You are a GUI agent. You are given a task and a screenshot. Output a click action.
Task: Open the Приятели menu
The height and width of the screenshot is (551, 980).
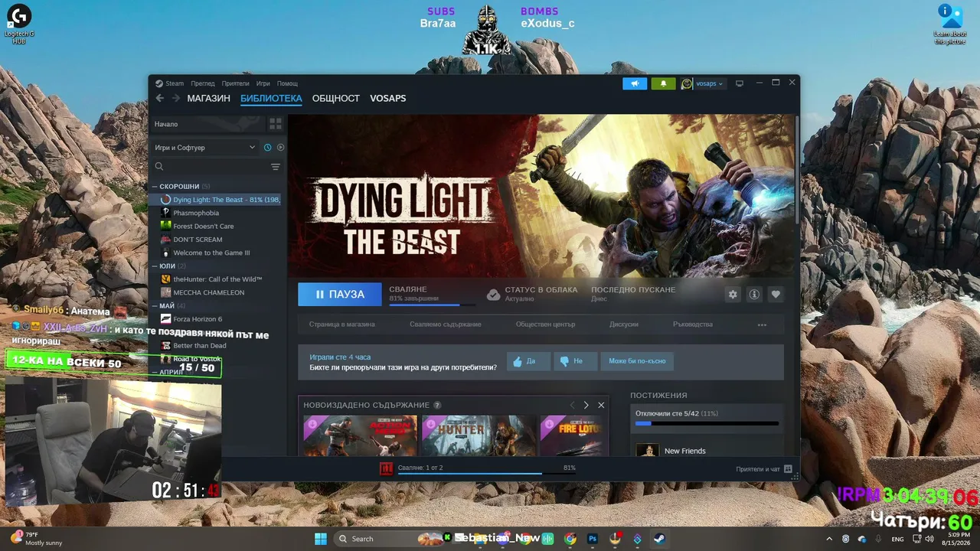(236, 83)
